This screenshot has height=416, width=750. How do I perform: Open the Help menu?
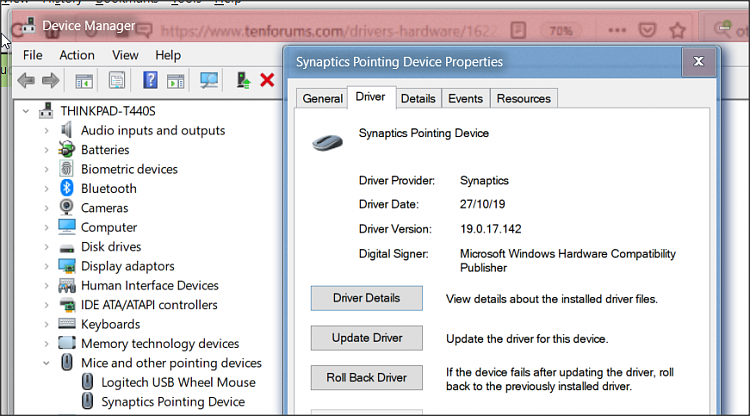(x=168, y=55)
